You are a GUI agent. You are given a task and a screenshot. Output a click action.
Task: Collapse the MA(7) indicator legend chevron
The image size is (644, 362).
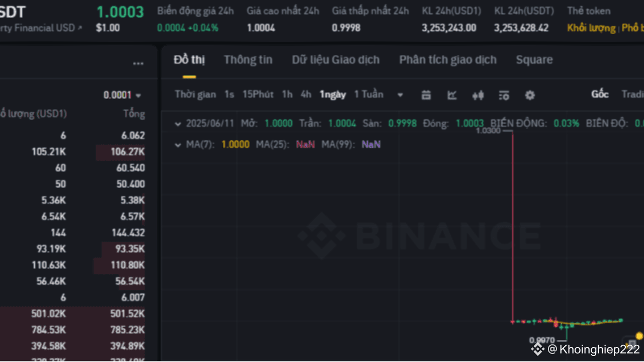pyautogui.click(x=178, y=145)
